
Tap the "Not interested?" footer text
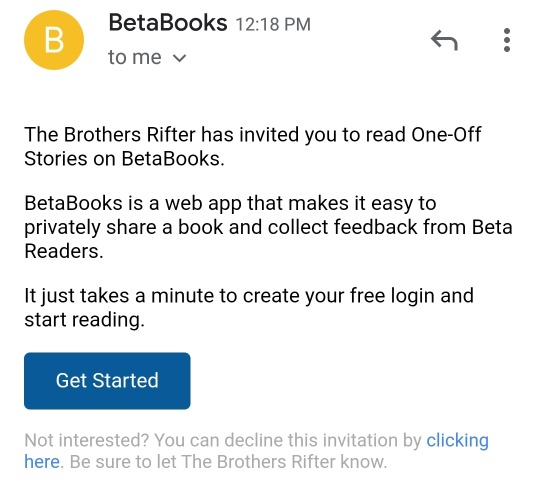pyautogui.click(x=86, y=440)
